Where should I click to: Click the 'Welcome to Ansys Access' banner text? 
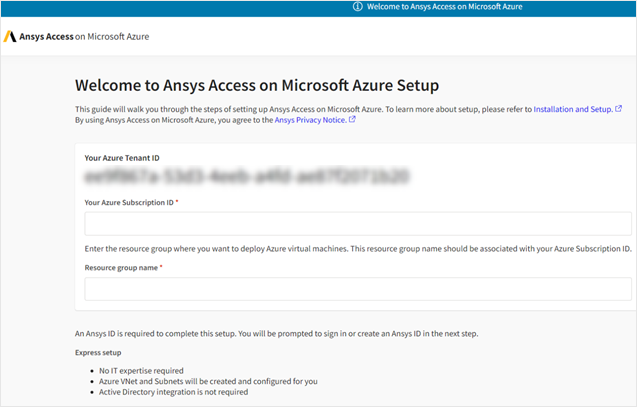(444, 7)
